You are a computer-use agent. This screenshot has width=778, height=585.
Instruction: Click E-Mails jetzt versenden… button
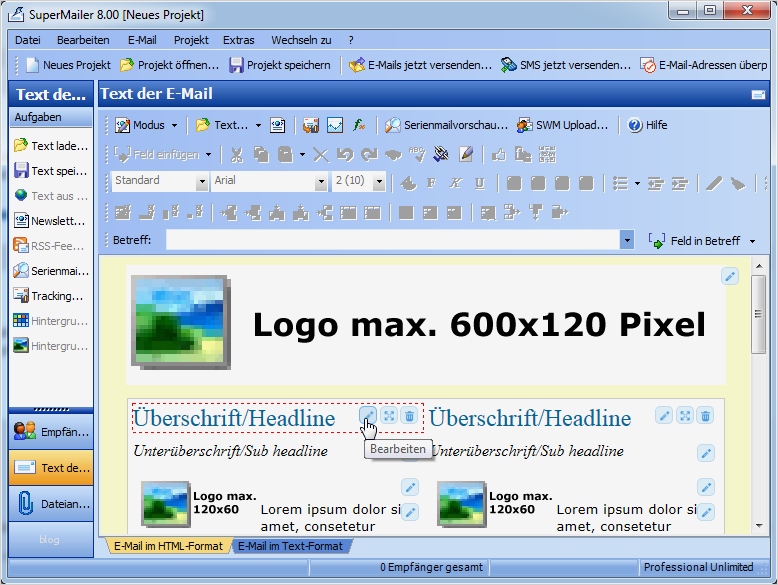tap(420, 65)
